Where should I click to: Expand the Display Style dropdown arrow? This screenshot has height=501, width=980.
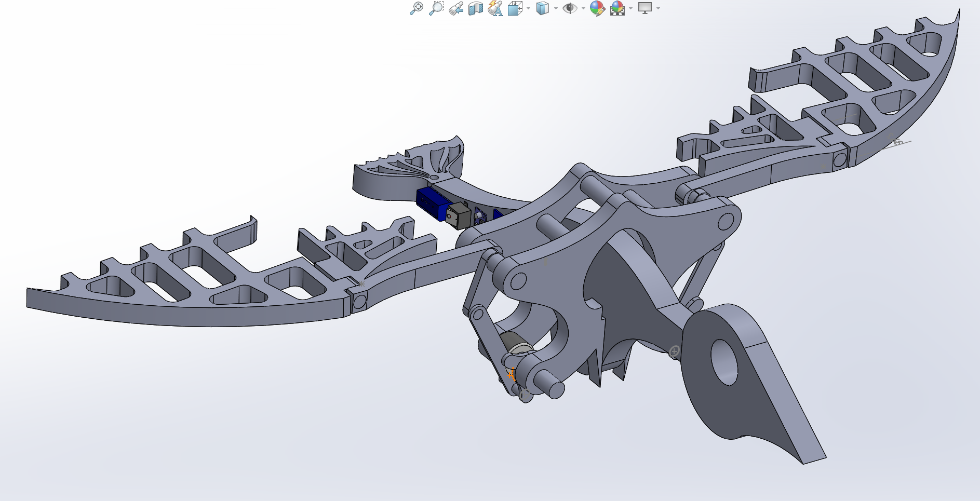tap(556, 8)
